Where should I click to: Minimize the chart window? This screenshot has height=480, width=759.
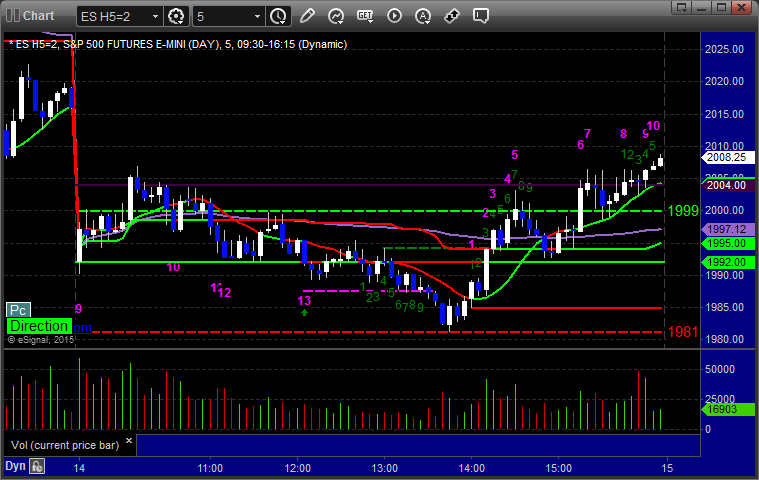coord(701,7)
